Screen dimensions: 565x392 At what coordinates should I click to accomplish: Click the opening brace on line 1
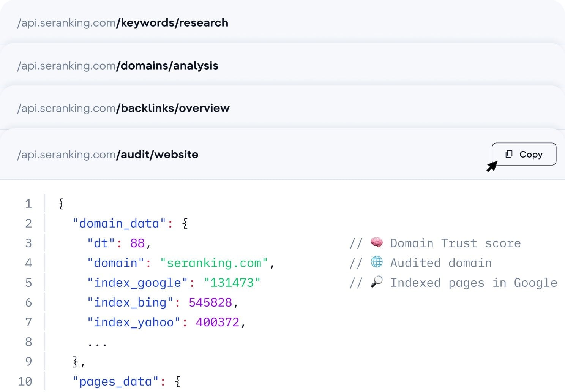[61, 204]
